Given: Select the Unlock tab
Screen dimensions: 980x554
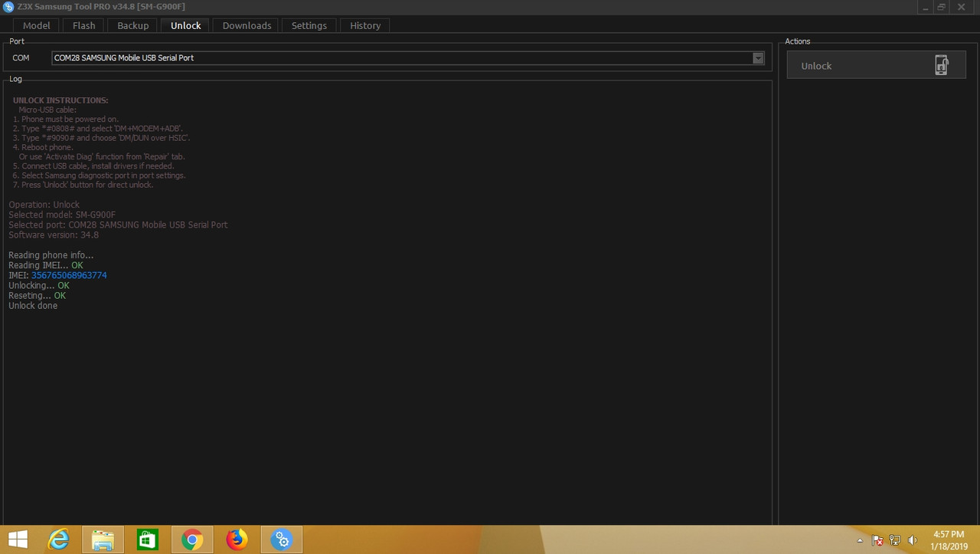Looking at the screenshot, I should point(186,25).
